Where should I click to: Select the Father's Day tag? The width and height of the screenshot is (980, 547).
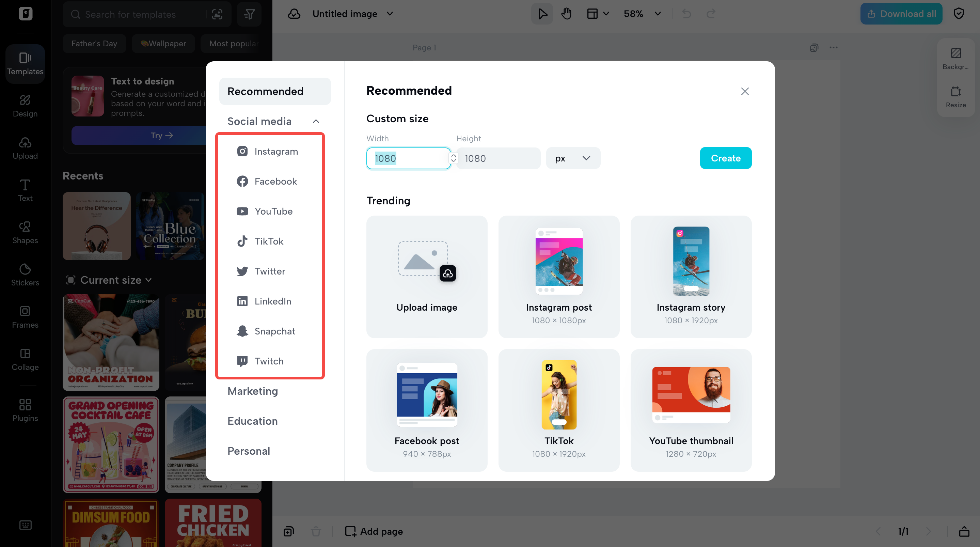(94, 43)
